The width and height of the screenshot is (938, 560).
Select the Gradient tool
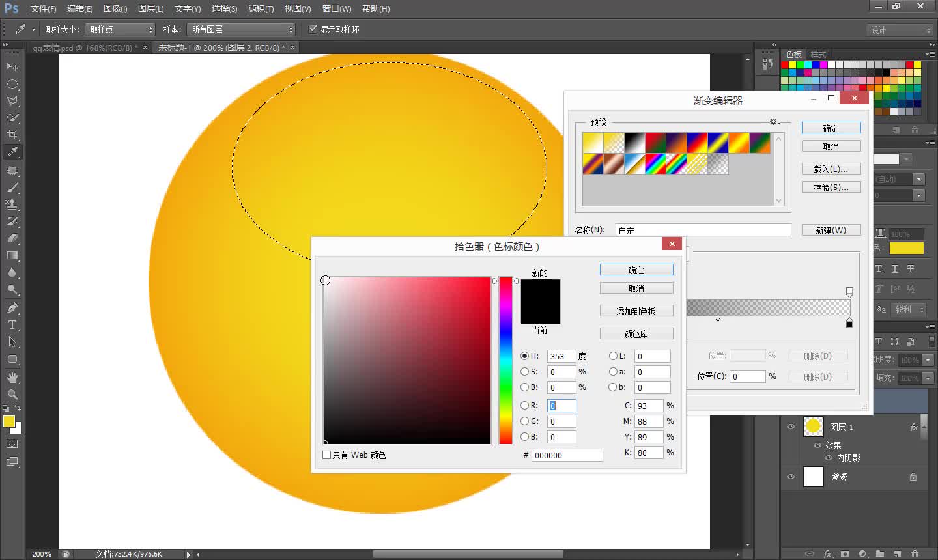[12, 255]
